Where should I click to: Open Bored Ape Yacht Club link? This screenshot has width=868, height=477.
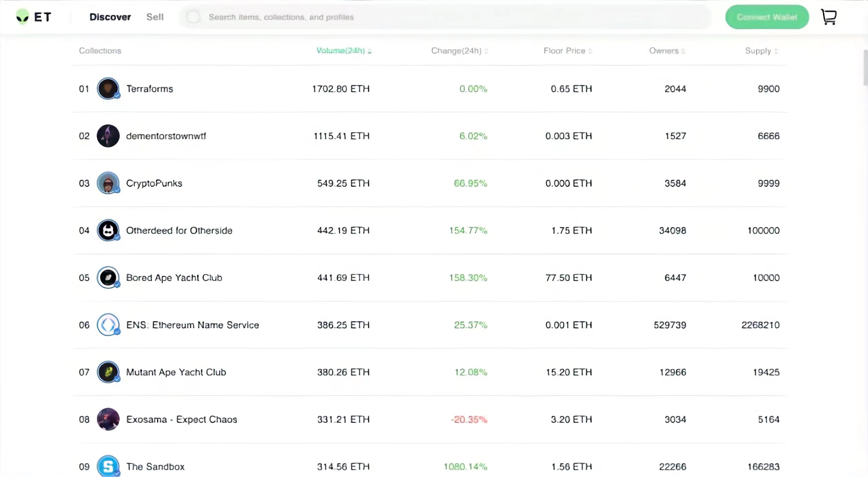(x=174, y=278)
